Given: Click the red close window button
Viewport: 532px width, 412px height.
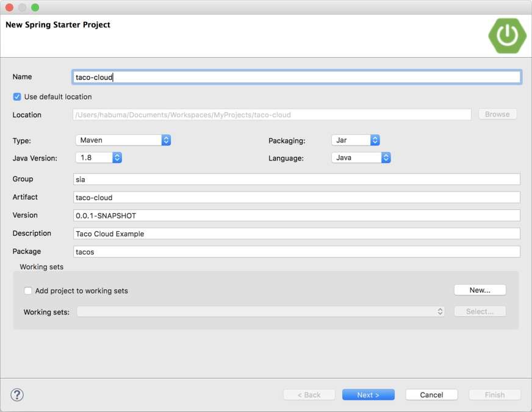Looking at the screenshot, I should pyautogui.click(x=10, y=7).
